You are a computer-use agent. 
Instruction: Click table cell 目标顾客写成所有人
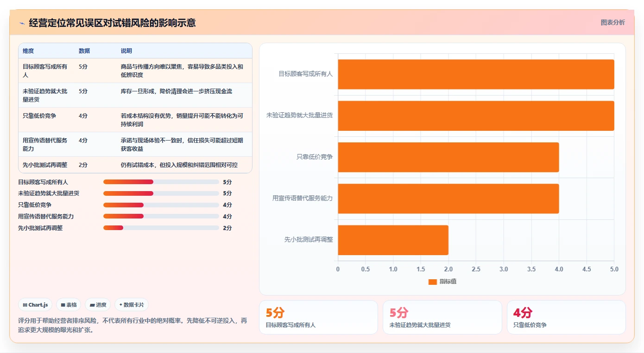(45, 71)
